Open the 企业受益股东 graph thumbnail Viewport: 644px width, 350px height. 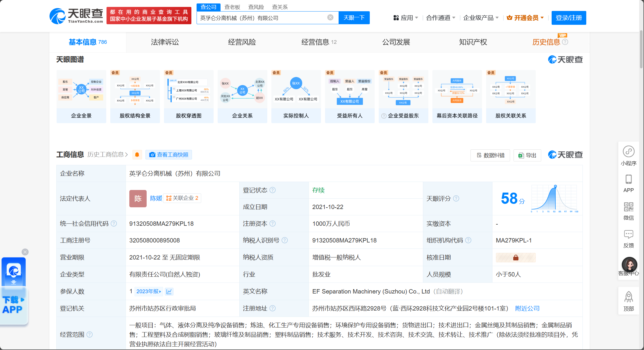point(404,97)
